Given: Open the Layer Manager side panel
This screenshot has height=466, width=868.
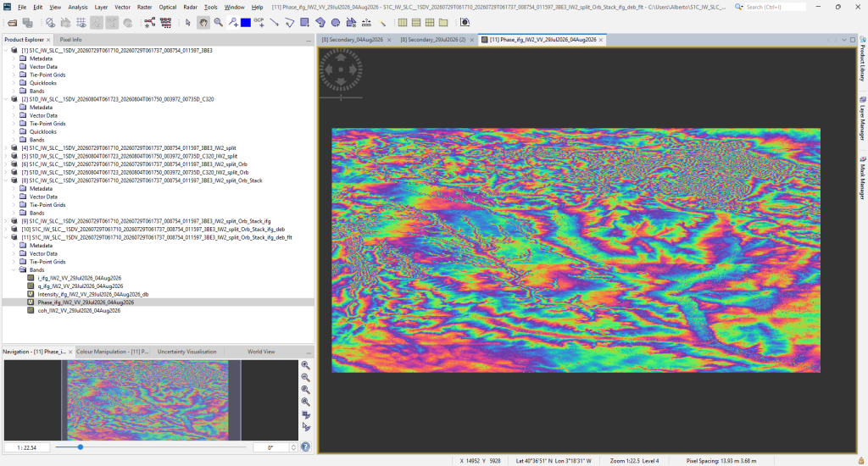Looking at the screenshot, I should [862, 119].
